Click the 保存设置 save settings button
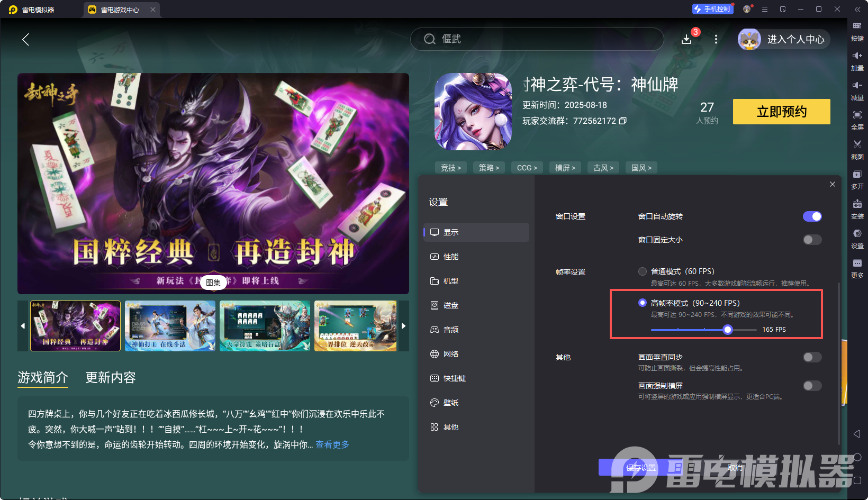The width and height of the screenshot is (868, 500). (x=640, y=467)
